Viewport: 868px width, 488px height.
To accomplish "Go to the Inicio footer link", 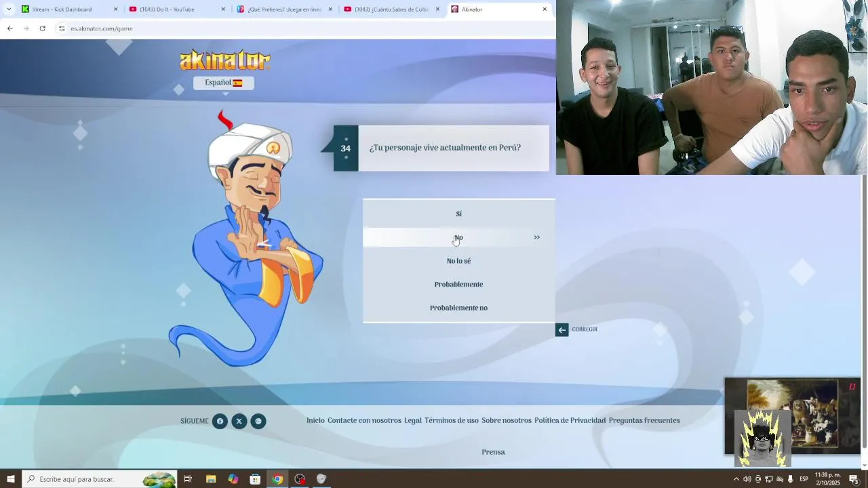I will (315, 420).
